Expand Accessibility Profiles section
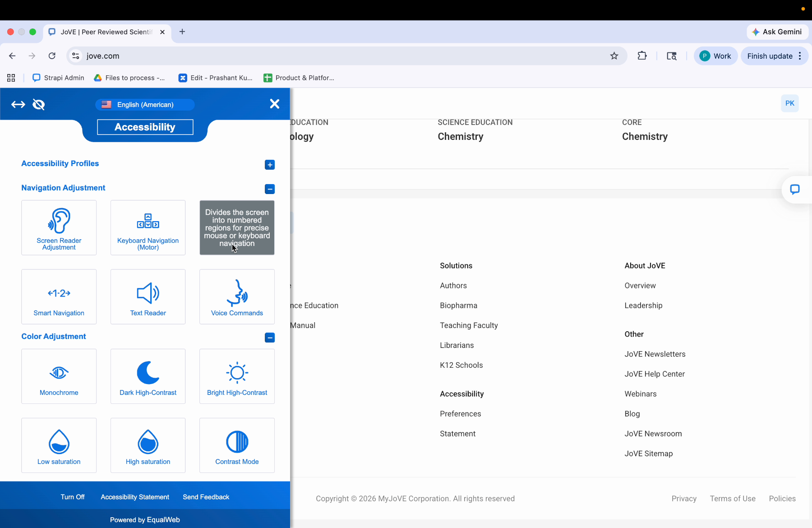The width and height of the screenshot is (812, 528). point(270,165)
